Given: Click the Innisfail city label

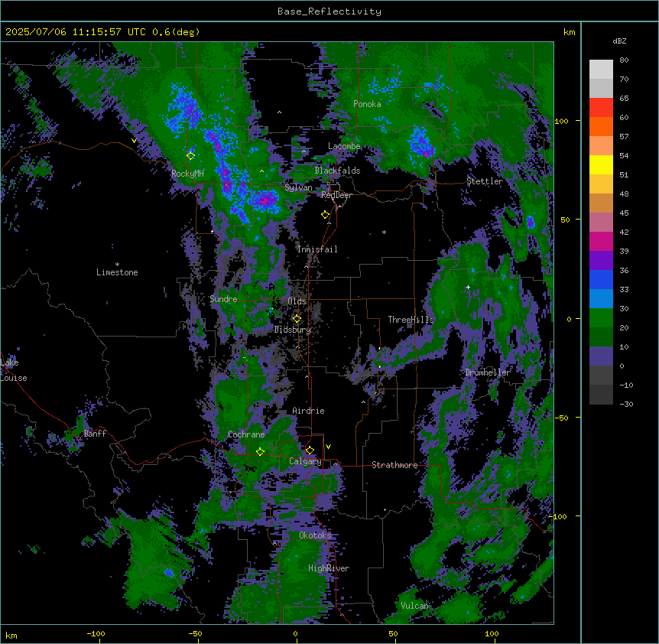Looking at the screenshot, I should tap(317, 249).
